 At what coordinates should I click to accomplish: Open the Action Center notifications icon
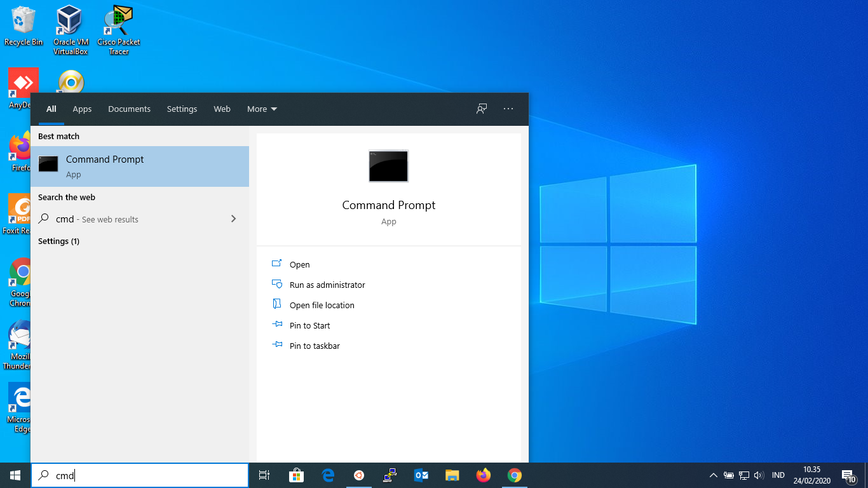tap(849, 475)
